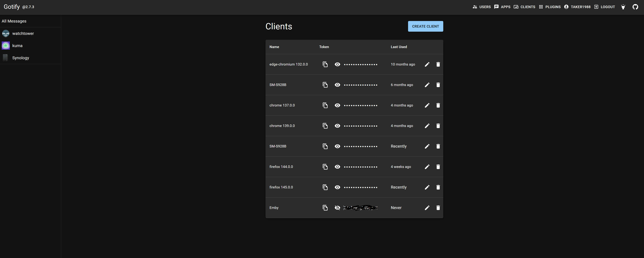Select the watchtower app messages
This screenshot has height=258, width=644.
(23, 34)
